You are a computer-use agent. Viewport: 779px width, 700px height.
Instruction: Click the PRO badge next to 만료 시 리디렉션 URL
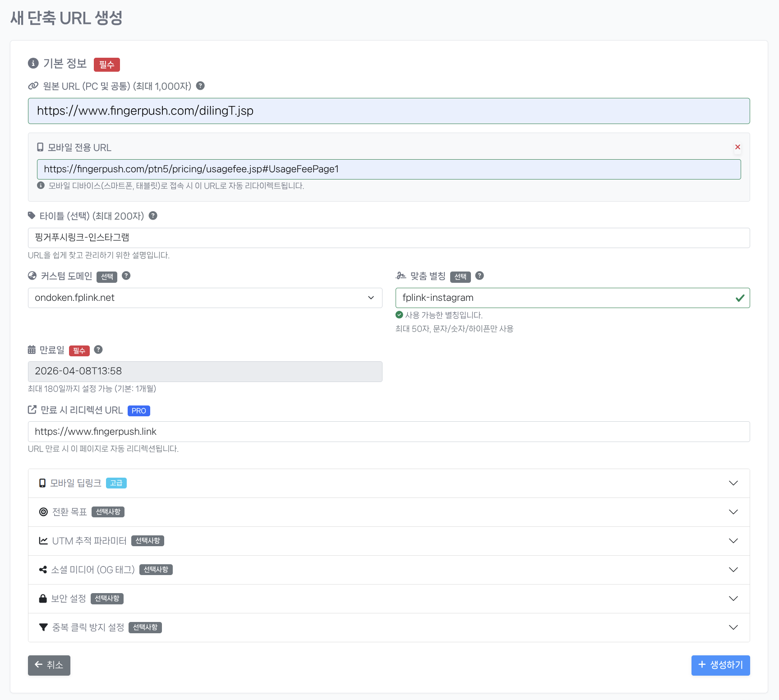point(138,411)
